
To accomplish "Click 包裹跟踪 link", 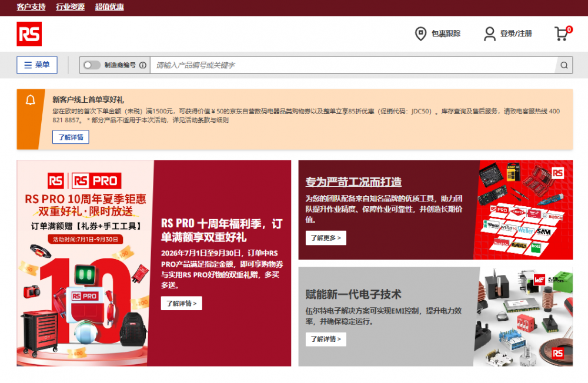I will (x=446, y=33).
